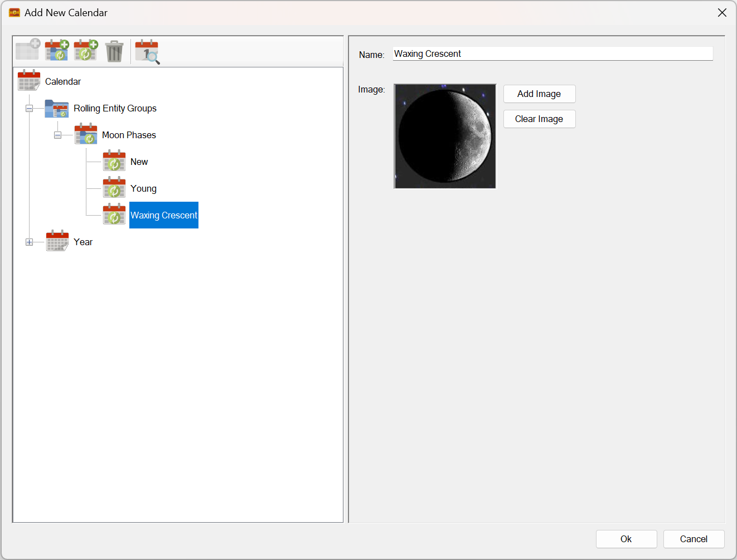Screen dimensions: 737x560
Task: Click the trash can delete icon
Action: point(114,51)
